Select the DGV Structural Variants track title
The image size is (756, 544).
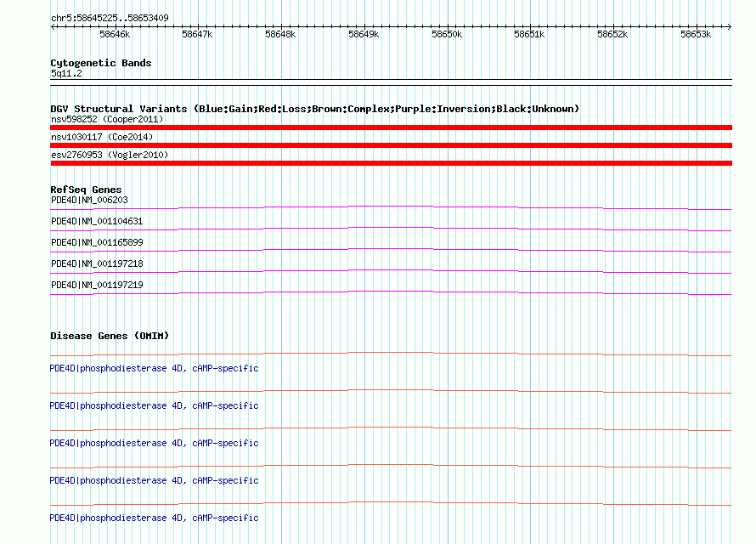pyautogui.click(x=315, y=109)
